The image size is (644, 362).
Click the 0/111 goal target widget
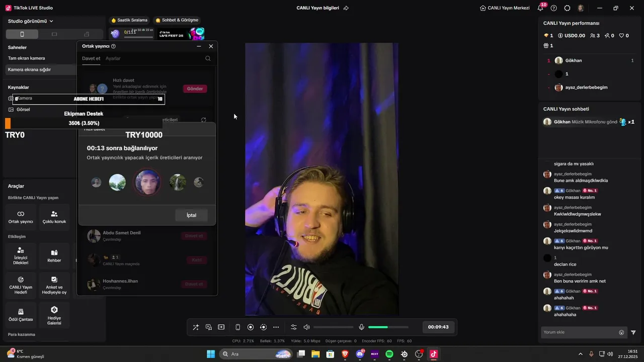(x=131, y=33)
